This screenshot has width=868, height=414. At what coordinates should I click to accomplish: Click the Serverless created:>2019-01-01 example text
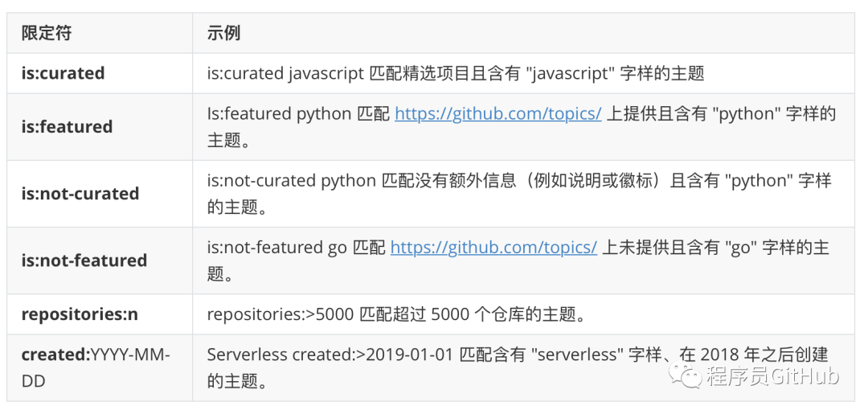pos(331,355)
